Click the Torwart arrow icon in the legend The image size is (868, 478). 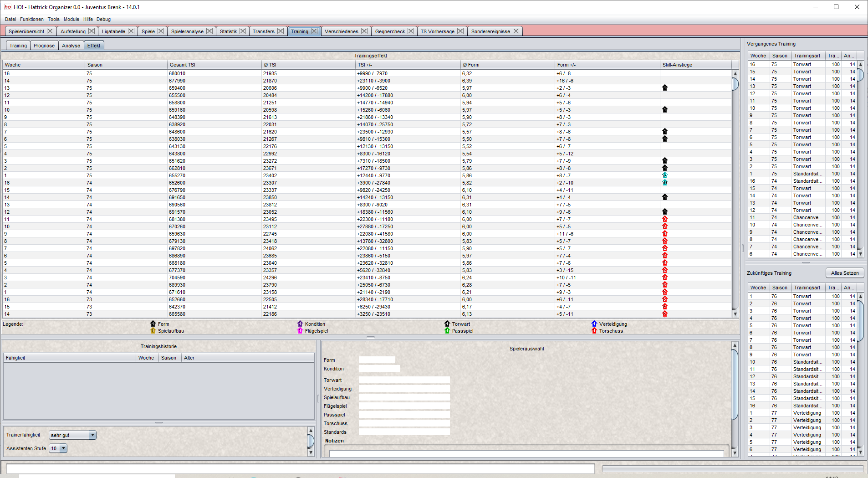pos(447,324)
